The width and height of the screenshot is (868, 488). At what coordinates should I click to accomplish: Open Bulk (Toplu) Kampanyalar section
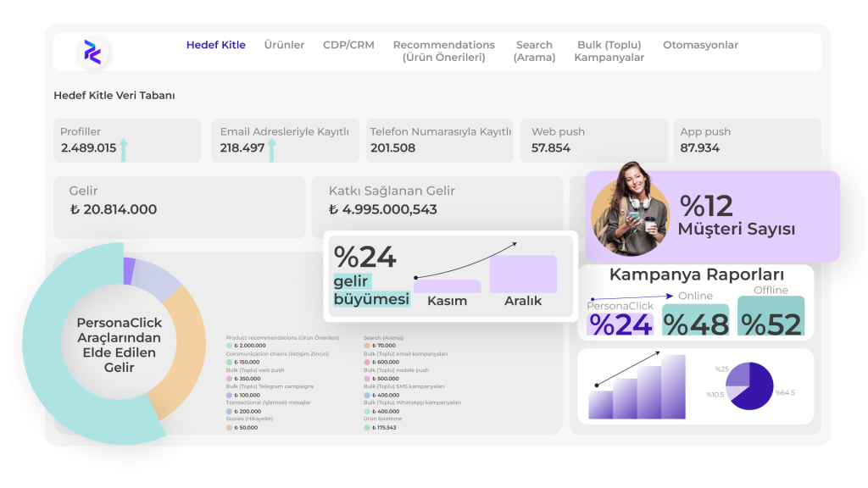(x=609, y=51)
